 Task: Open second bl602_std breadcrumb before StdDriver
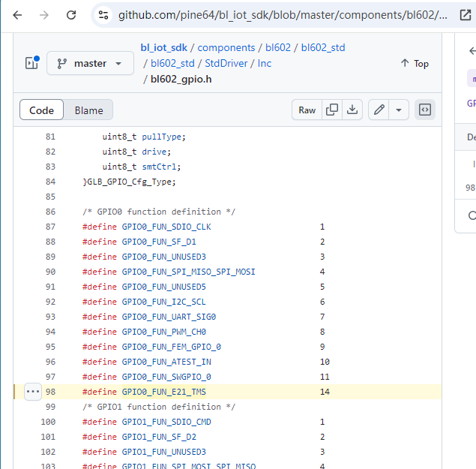(x=172, y=64)
